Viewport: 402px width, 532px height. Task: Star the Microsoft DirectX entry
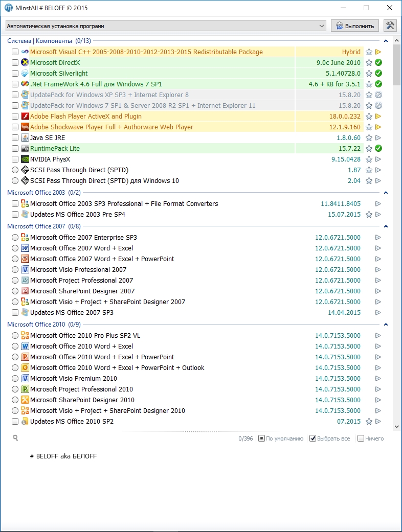[369, 62]
